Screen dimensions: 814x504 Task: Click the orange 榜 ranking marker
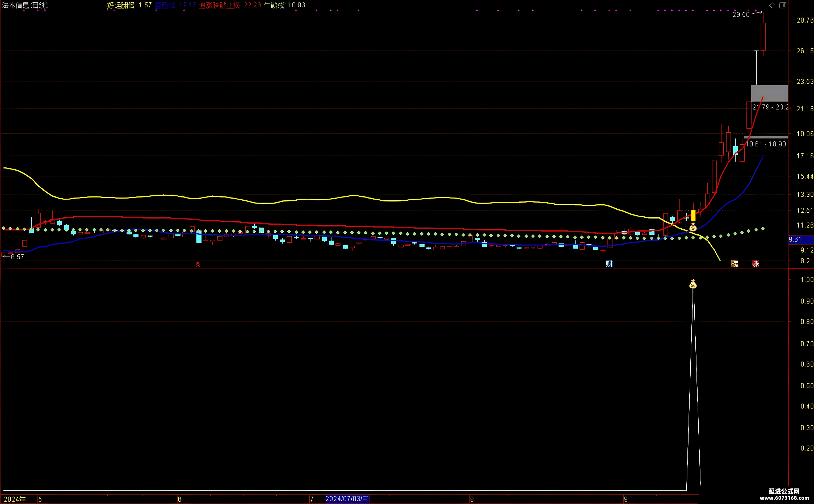(x=735, y=264)
